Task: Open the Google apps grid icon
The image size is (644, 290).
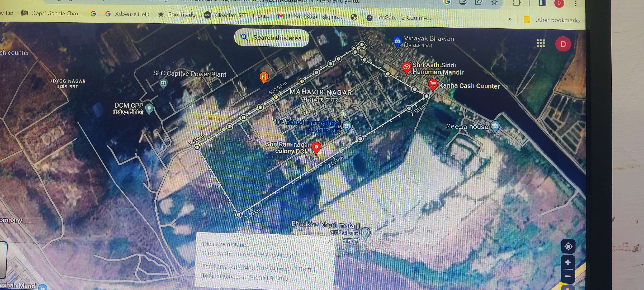Action: pos(541,43)
